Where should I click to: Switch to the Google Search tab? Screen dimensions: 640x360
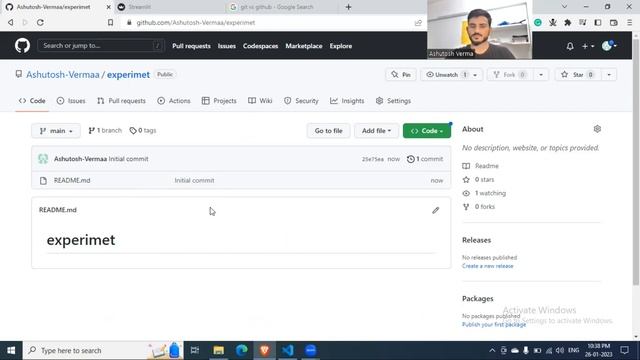tap(282, 7)
